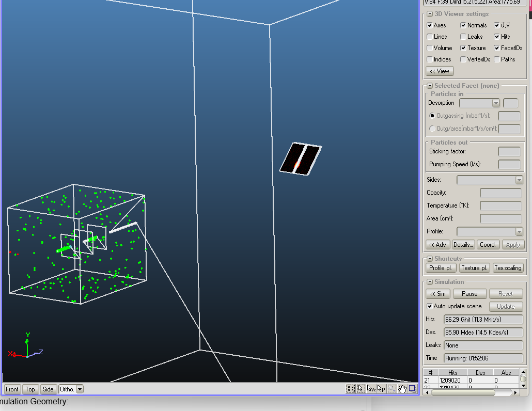
Task: Expand the Profile dropdown
Action: click(519, 232)
